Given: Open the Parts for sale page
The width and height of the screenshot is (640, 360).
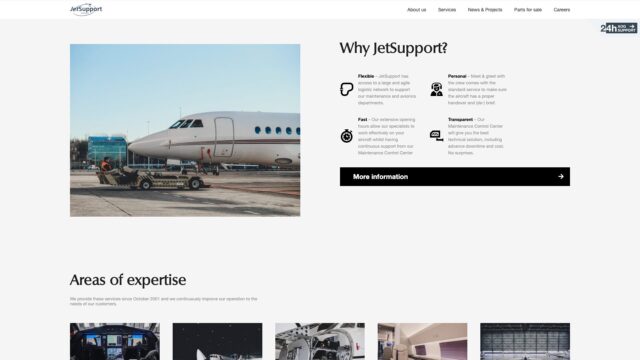Looking at the screenshot, I should click(x=528, y=10).
